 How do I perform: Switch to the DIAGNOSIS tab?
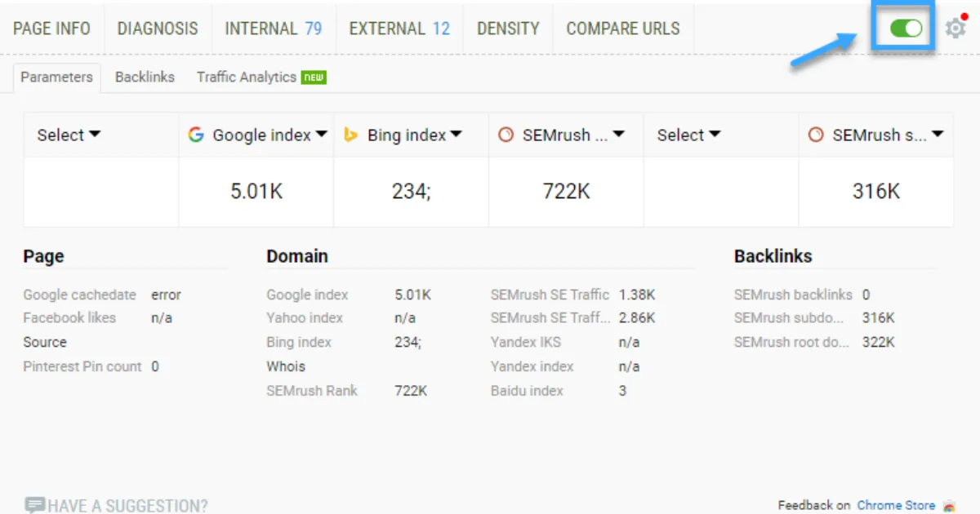coord(158,29)
